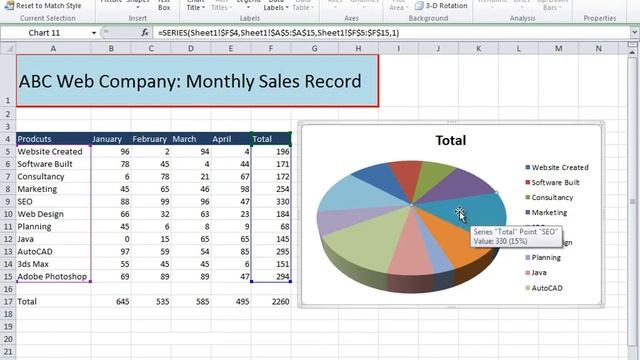Select column F header
This screenshot has width=640, height=360.
point(271,49)
